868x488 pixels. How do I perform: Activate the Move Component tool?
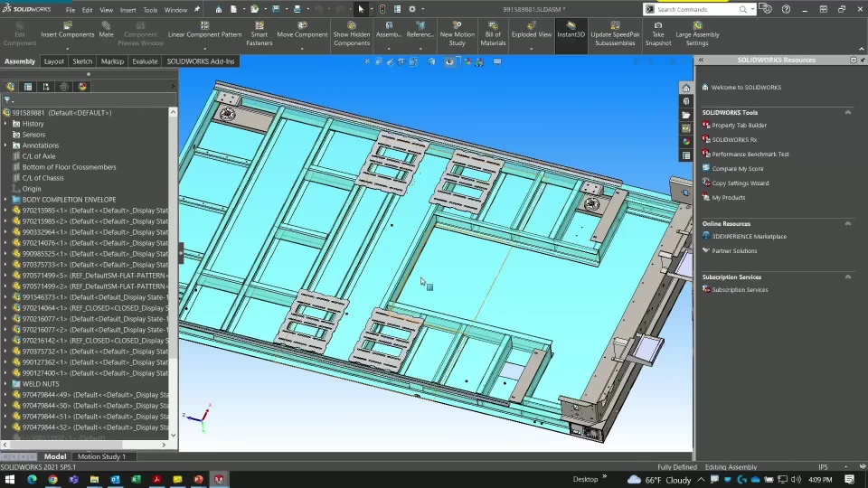coord(302,31)
